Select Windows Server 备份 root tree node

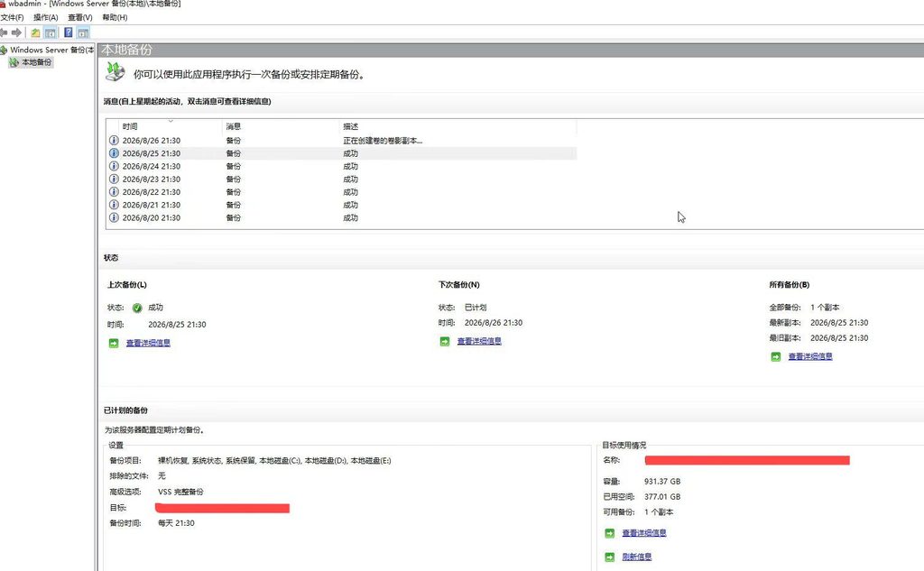point(51,51)
